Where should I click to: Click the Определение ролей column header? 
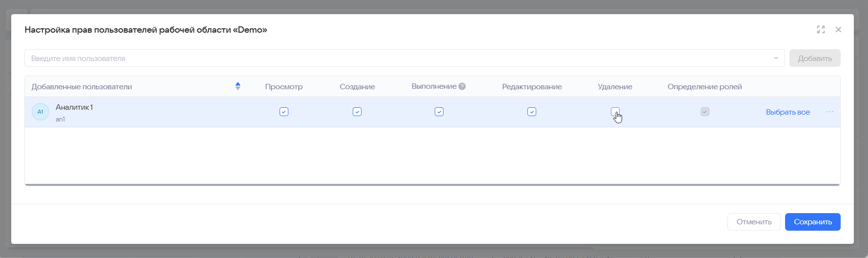[705, 86]
